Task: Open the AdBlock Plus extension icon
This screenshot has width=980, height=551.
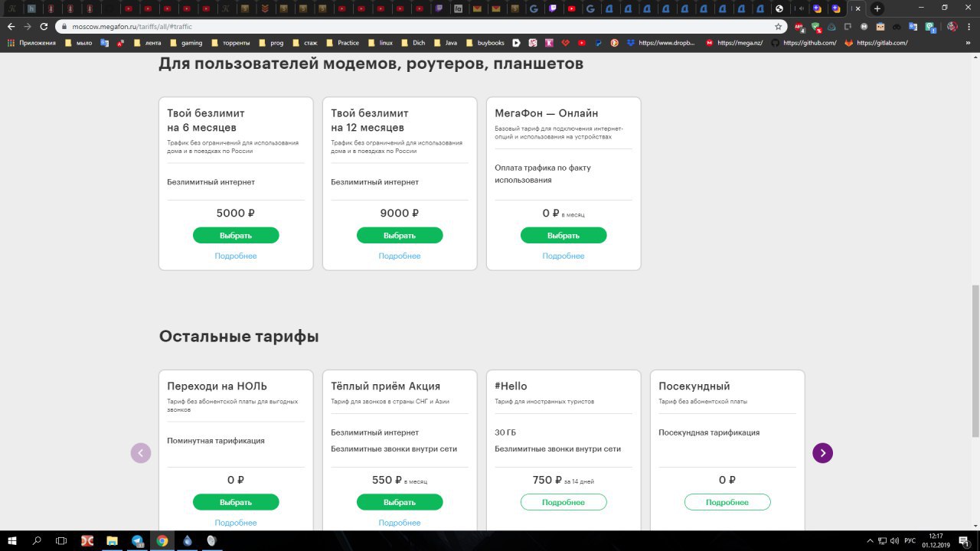Action: 800,26
